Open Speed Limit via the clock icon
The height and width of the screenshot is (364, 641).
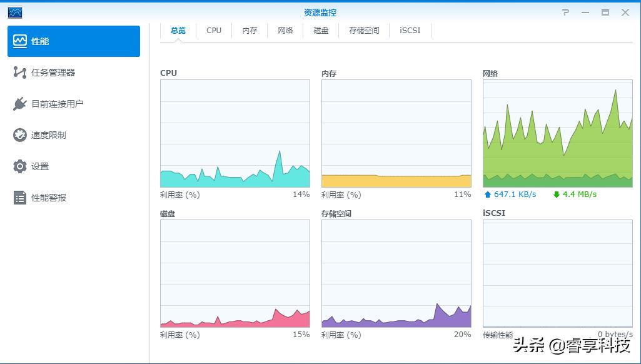click(x=21, y=134)
